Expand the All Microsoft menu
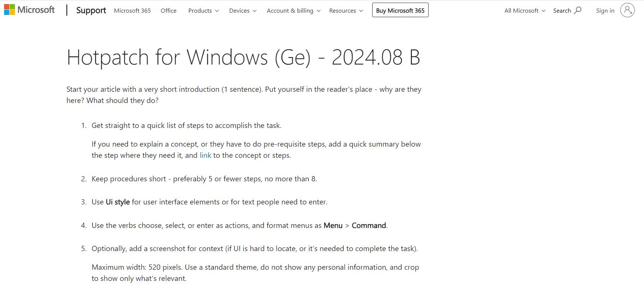Viewport: 644px width, 288px height. tap(521, 11)
